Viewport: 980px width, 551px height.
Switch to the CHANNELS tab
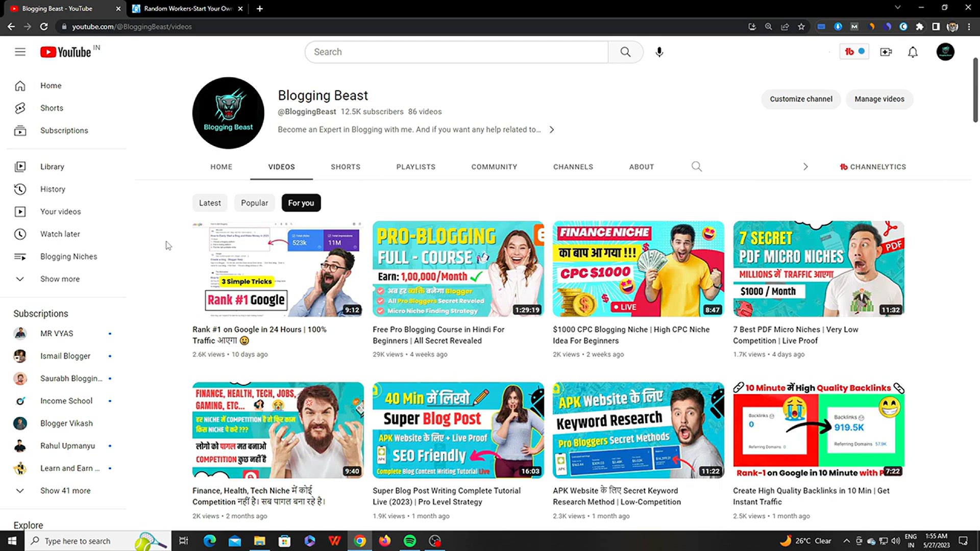tap(573, 167)
